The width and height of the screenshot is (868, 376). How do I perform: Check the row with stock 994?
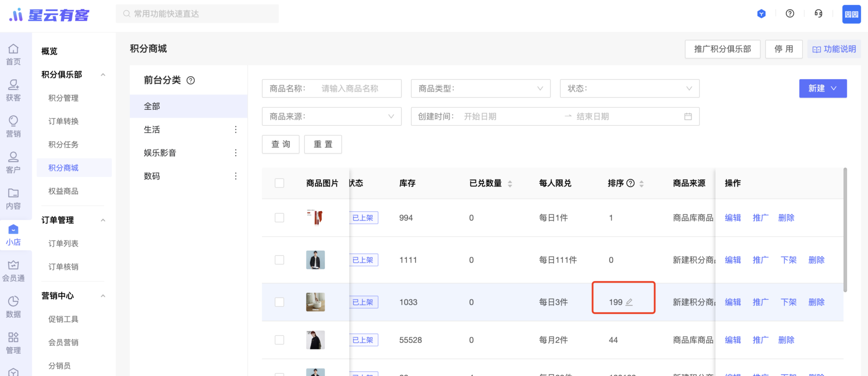[279, 218]
